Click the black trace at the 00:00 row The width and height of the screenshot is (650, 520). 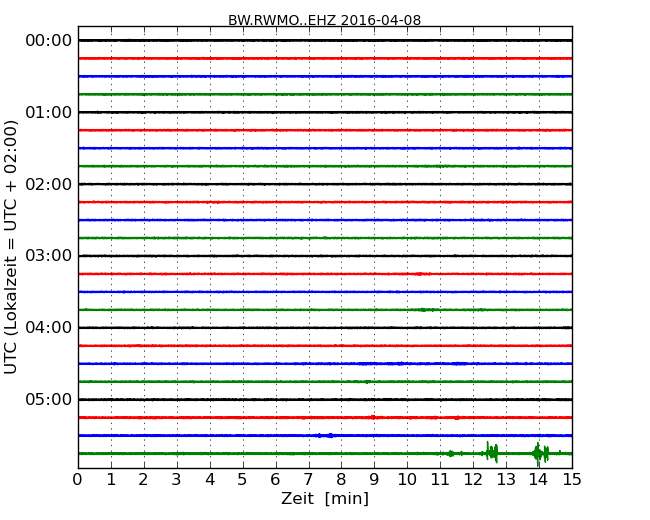point(325,40)
